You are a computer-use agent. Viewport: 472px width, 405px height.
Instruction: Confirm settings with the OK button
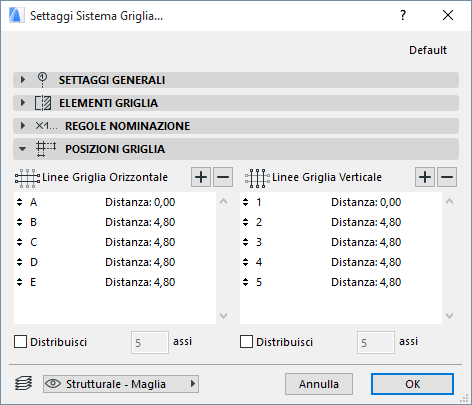(412, 384)
